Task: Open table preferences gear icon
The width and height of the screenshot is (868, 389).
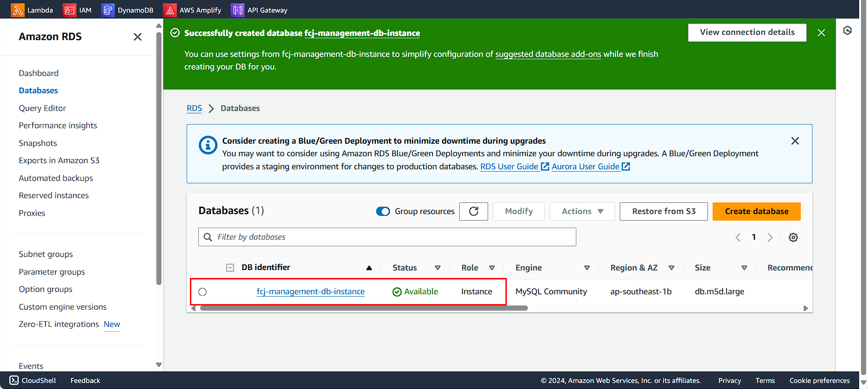Action: [x=793, y=237]
